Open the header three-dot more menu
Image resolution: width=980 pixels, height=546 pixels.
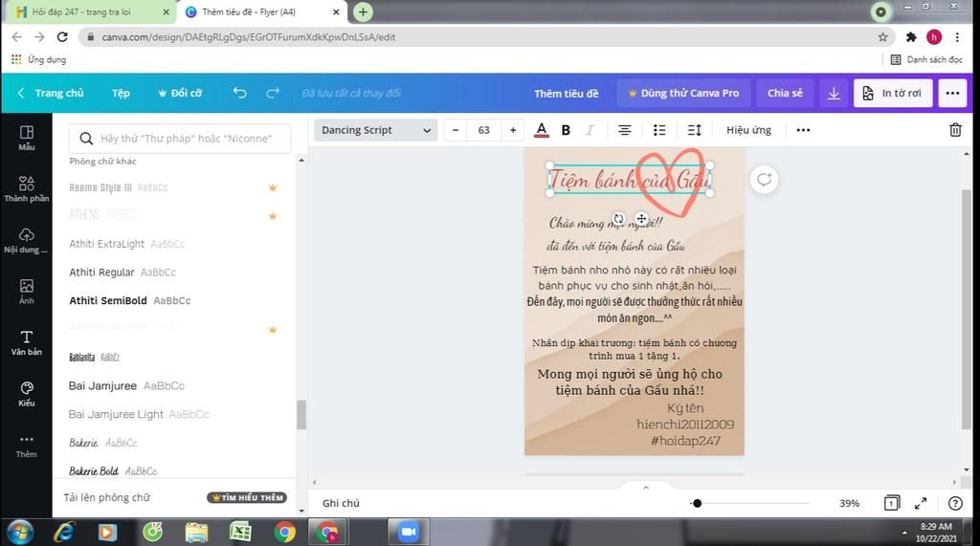pos(952,93)
